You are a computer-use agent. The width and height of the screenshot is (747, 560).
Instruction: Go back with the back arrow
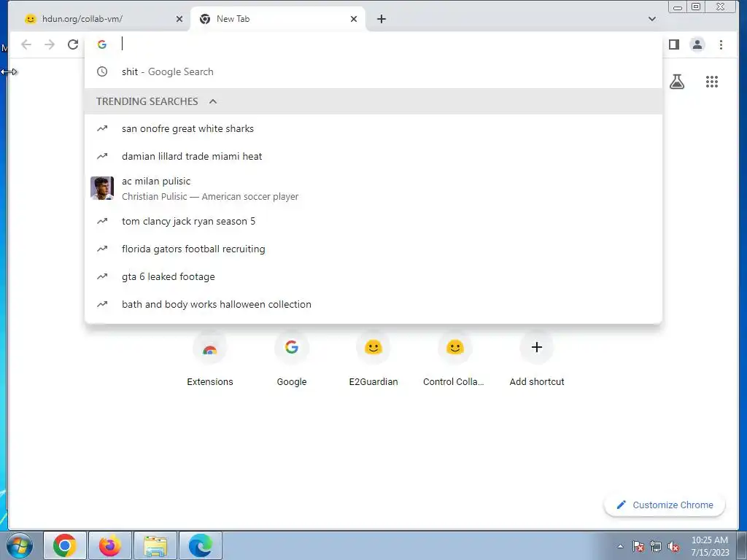coord(26,44)
